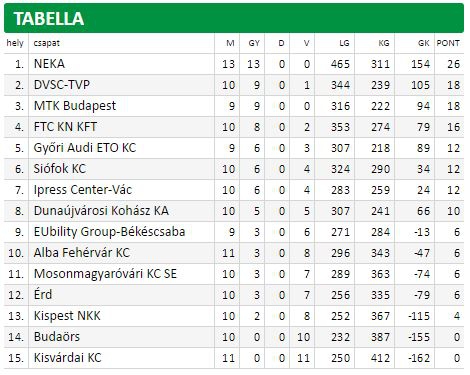Screen dimensions: 470x375
Task: Click the Érd team name
Action: [x=43, y=294]
